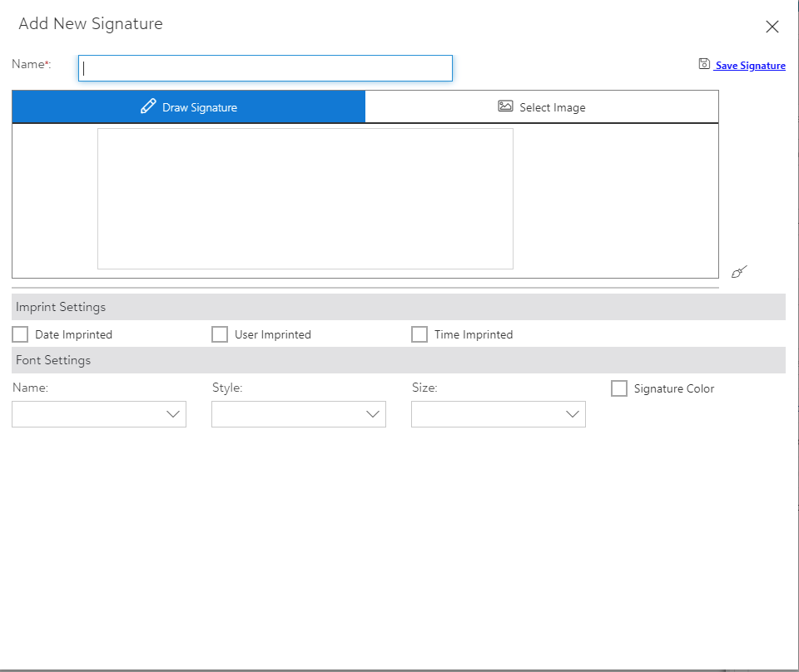Click the brush icon to clear the signature
Viewport: 799px width, 672px height.
point(739,272)
